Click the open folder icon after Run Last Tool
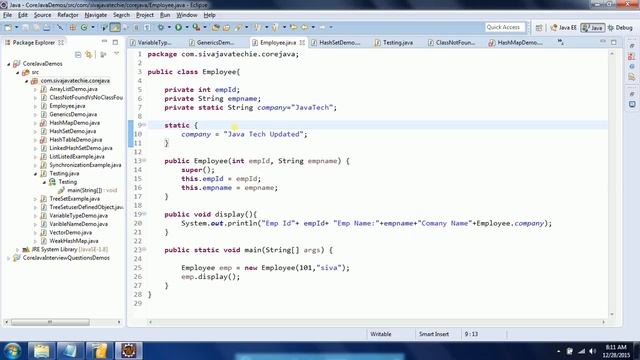Image resolution: width=640 pixels, height=360 pixels. 215,27
